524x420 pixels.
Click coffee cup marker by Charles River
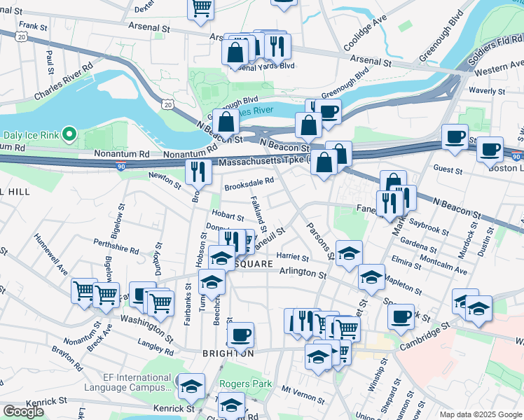[x=328, y=113]
